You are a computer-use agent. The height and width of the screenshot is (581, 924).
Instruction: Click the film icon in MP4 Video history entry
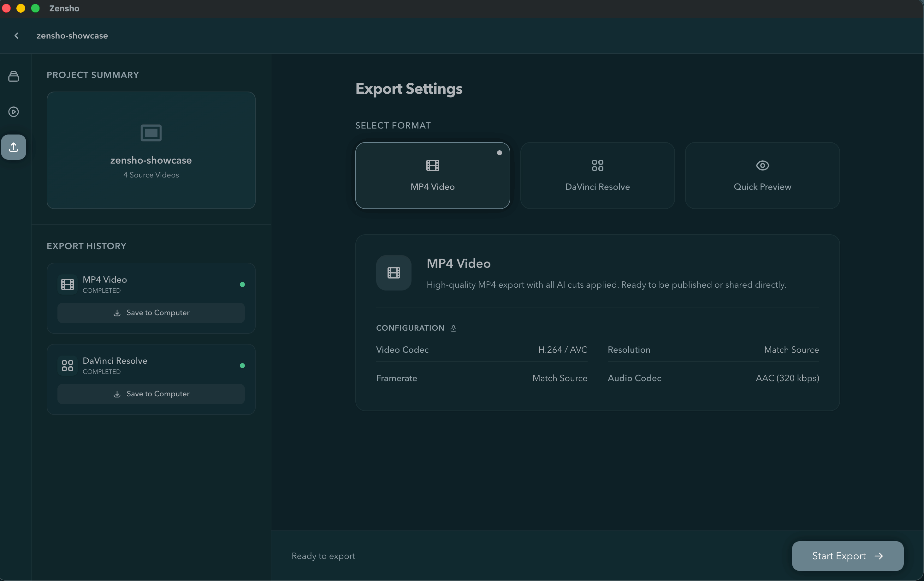coord(68,285)
